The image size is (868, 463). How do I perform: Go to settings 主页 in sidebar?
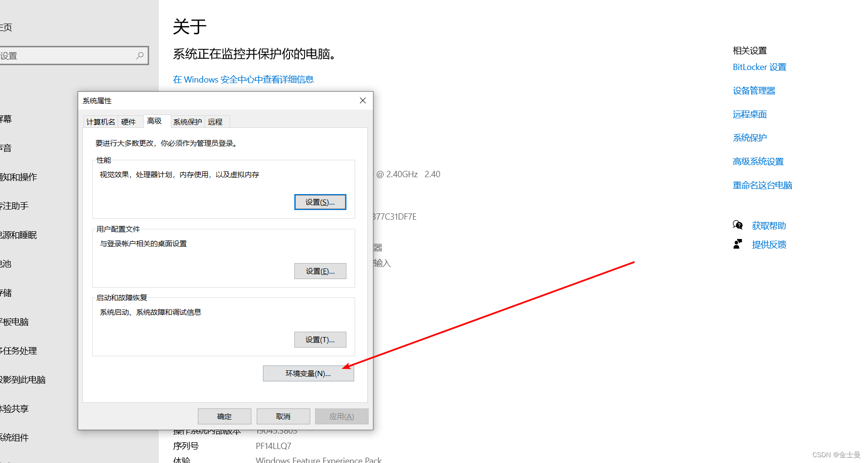point(6,28)
